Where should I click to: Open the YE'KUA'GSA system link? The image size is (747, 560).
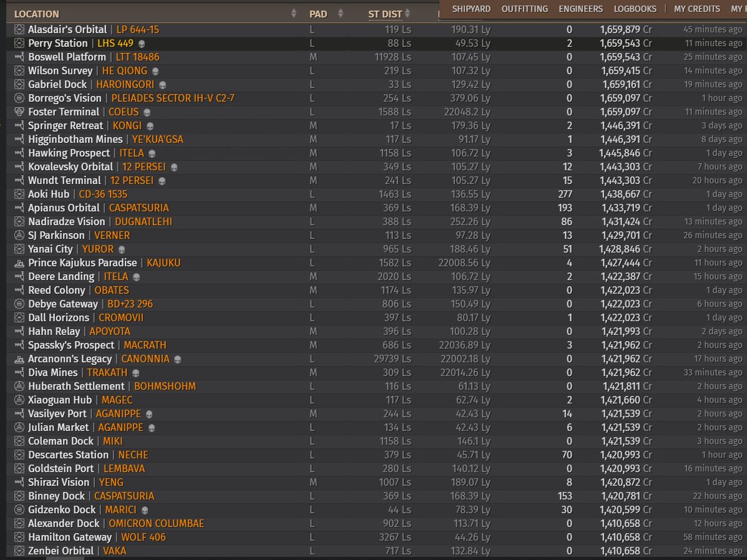tap(158, 140)
